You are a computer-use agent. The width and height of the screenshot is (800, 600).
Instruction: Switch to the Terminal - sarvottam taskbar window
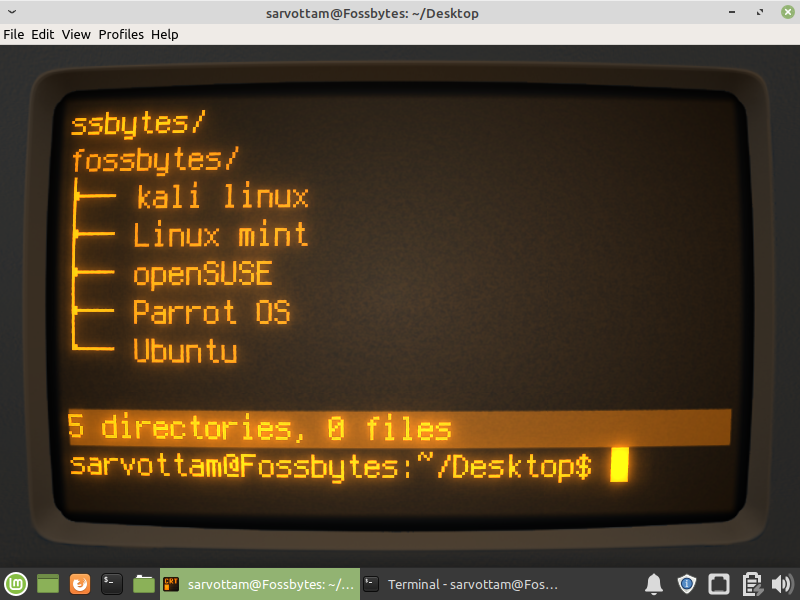(460, 584)
